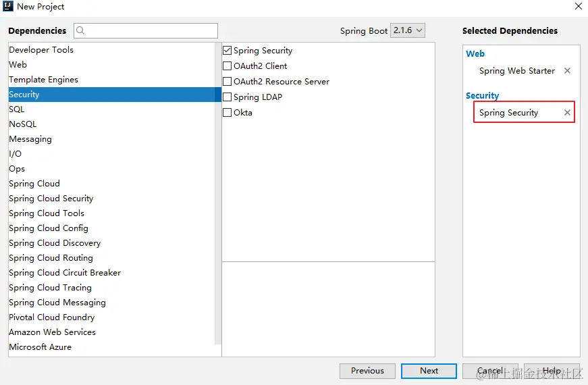Open Spring Cloud Security category
588x385 pixels.
pos(112,199)
